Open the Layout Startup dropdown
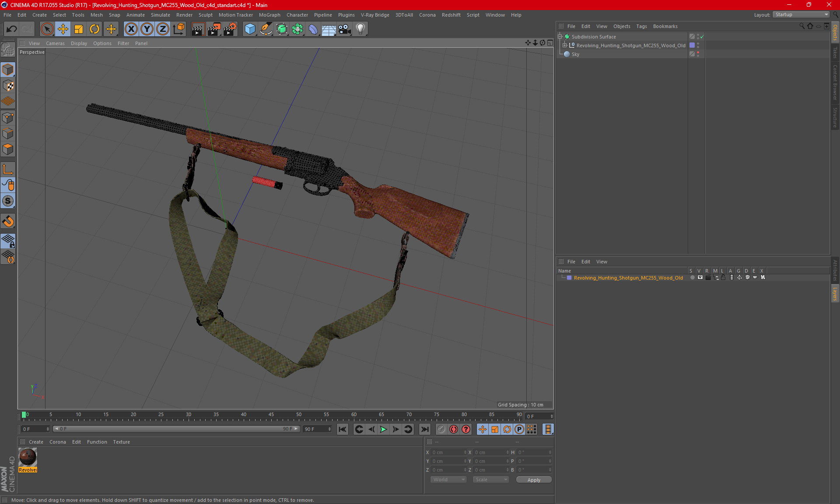The image size is (840, 504). (x=801, y=14)
